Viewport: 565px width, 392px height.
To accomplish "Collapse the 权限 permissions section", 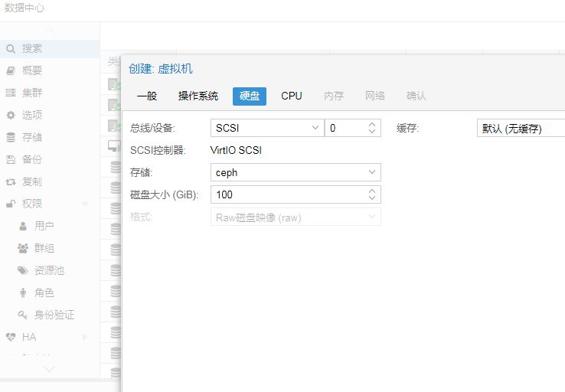I will point(85,204).
